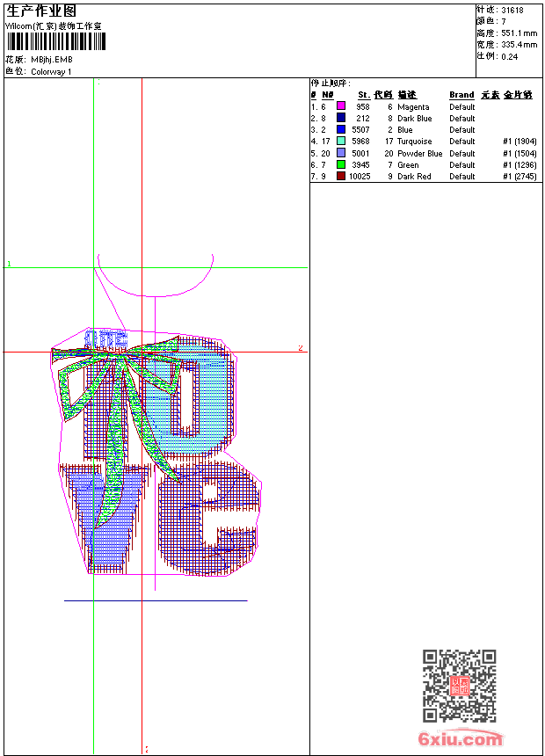This screenshot has height=756, width=545.
Task: Click the Colorway 1 label
Action: coord(52,72)
